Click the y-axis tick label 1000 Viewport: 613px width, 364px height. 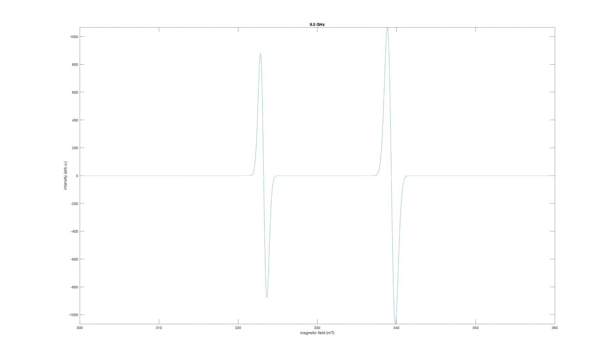[74, 37]
